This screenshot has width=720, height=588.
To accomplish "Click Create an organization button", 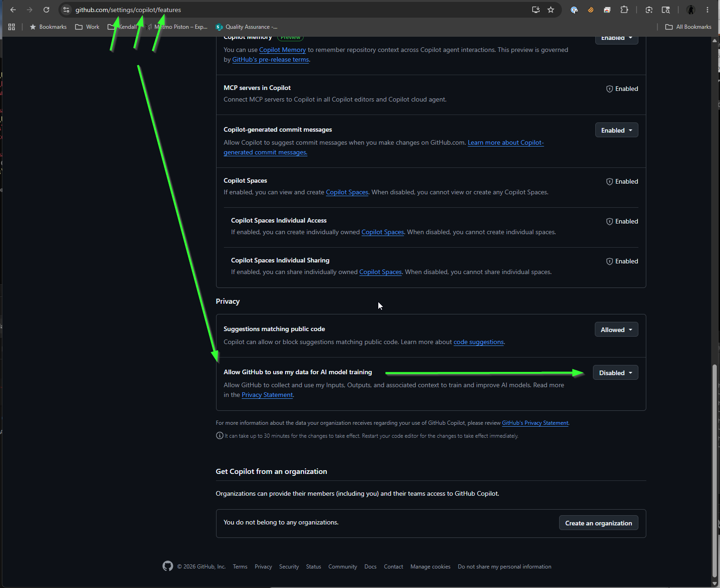I will coord(599,523).
